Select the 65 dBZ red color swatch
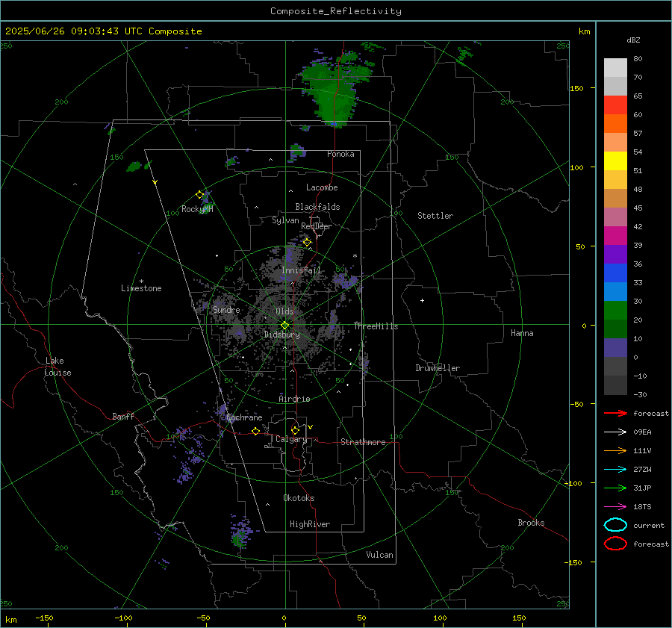The image size is (672, 628). [615, 105]
